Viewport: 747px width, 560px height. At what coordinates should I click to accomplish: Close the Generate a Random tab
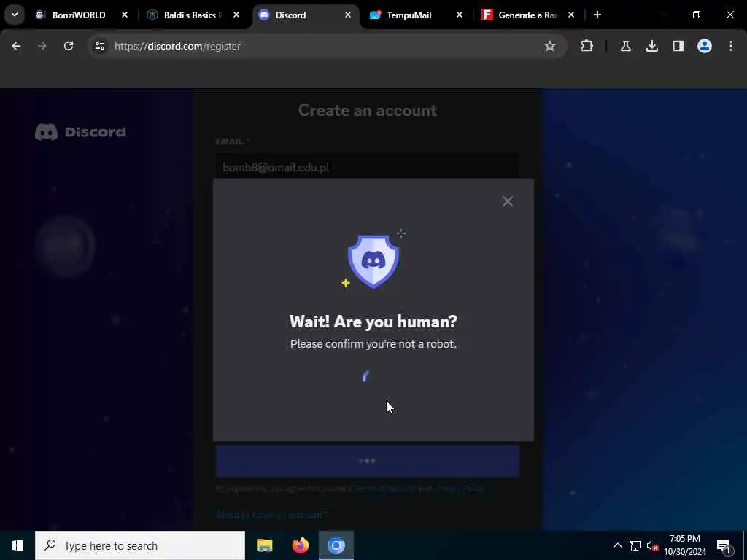pyautogui.click(x=570, y=15)
